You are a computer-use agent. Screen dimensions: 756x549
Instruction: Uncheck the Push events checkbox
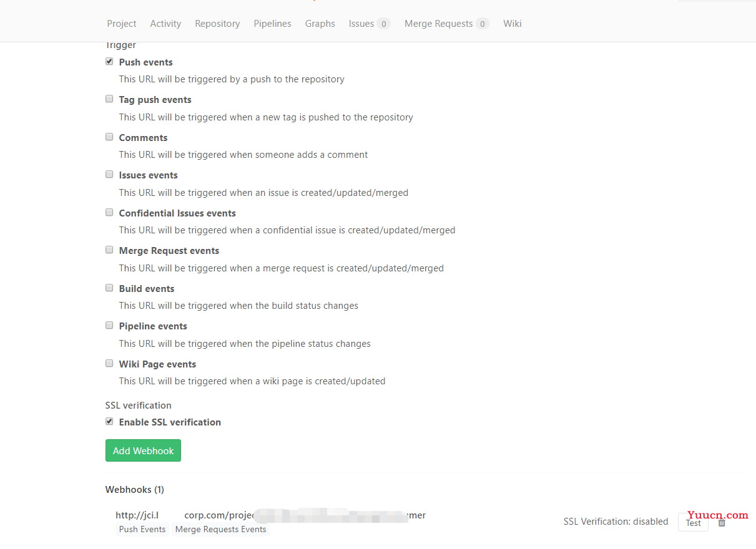coord(109,61)
